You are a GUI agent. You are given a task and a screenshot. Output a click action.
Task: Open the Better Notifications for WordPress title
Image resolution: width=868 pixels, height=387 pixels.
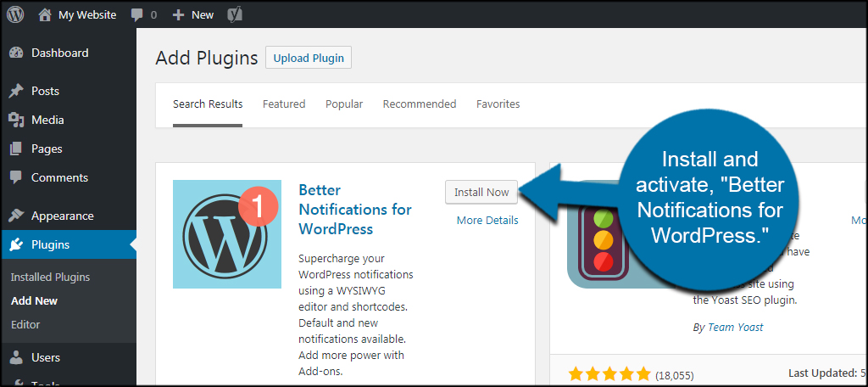pyautogui.click(x=355, y=210)
